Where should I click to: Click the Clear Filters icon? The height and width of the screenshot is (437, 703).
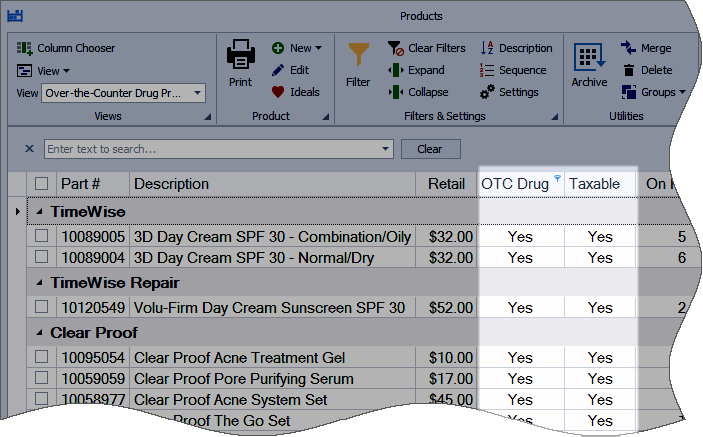(396, 48)
